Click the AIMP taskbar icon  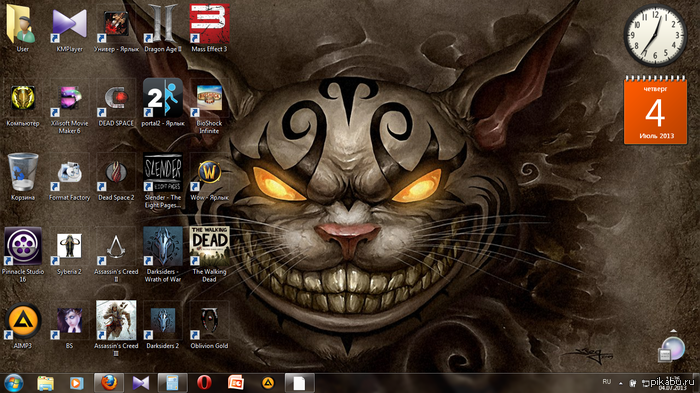(x=268, y=383)
